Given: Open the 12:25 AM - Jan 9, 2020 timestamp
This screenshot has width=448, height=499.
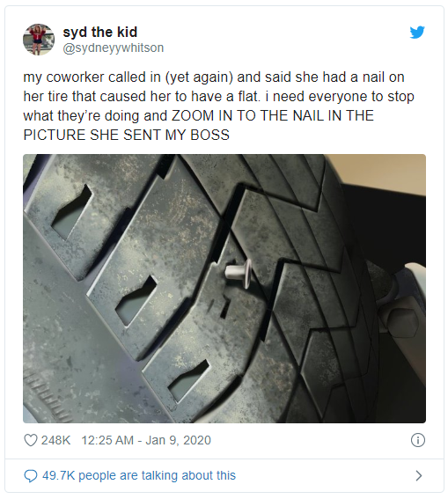Looking at the screenshot, I should (x=146, y=440).
